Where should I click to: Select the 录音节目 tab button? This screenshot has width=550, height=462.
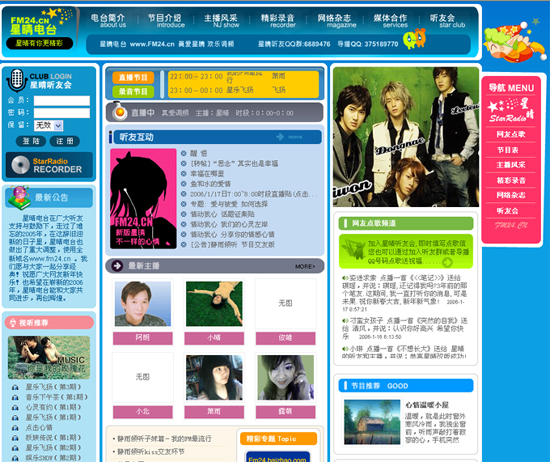133,92
